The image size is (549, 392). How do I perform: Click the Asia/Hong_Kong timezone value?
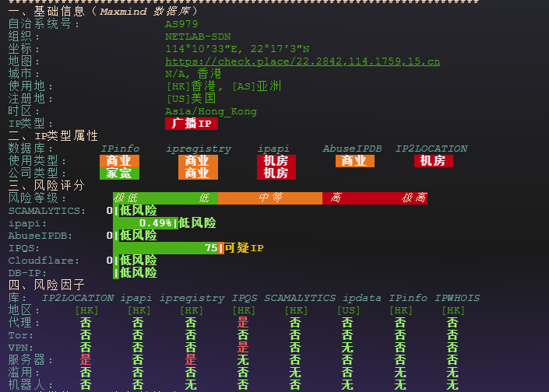[x=210, y=111]
